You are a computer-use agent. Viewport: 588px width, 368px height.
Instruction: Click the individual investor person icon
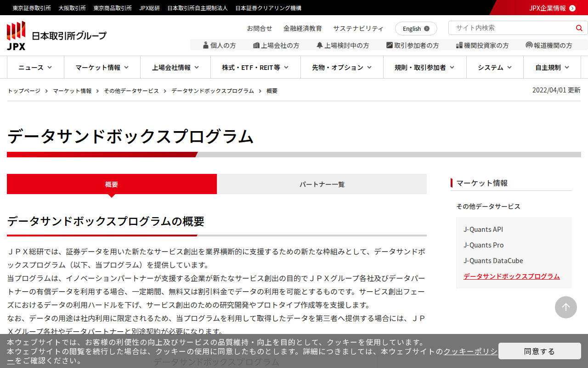(x=206, y=45)
